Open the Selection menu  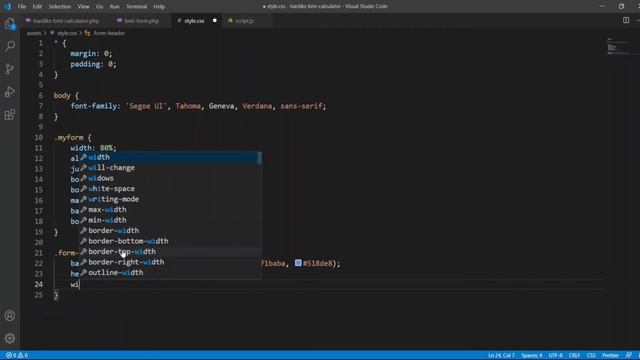[60, 7]
